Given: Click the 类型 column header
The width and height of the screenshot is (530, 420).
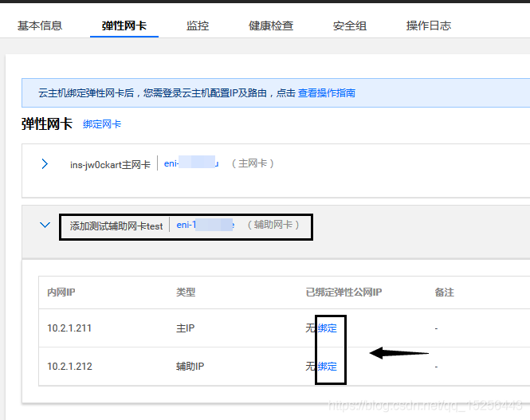Looking at the screenshot, I should pyautogui.click(x=186, y=292).
